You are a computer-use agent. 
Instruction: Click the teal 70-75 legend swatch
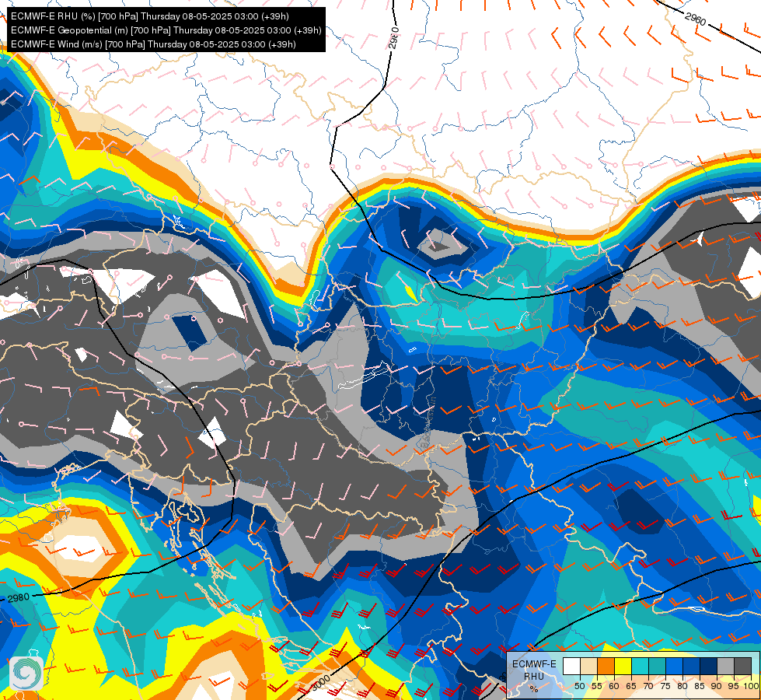point(657,667)
